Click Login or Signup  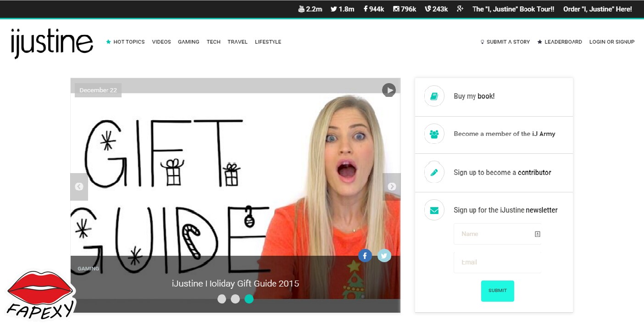coord(612,42)
